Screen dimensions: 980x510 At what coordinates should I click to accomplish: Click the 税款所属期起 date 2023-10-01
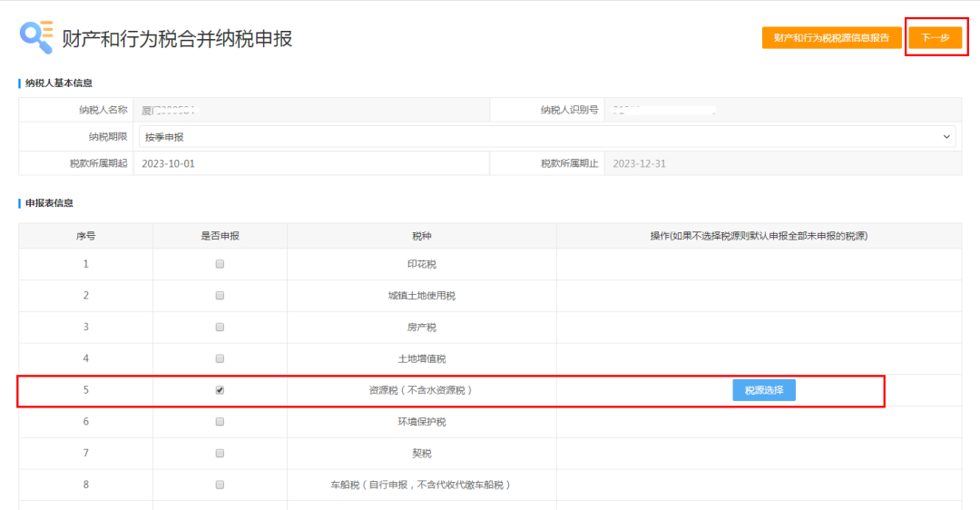click(168, 163)
